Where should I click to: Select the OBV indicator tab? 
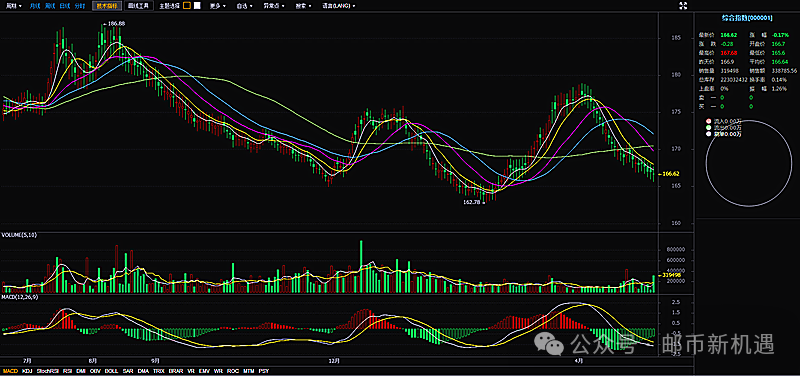coord(95,371)
